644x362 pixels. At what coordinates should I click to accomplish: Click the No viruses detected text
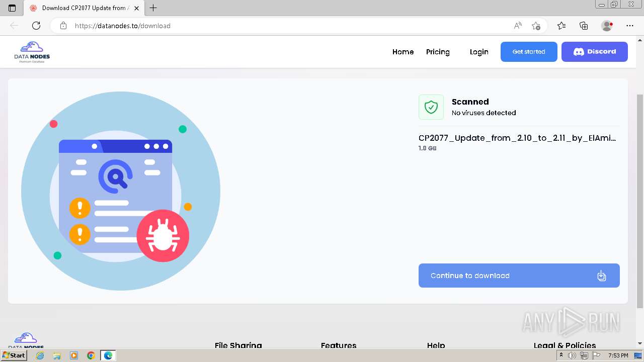(x=484, y=113)
